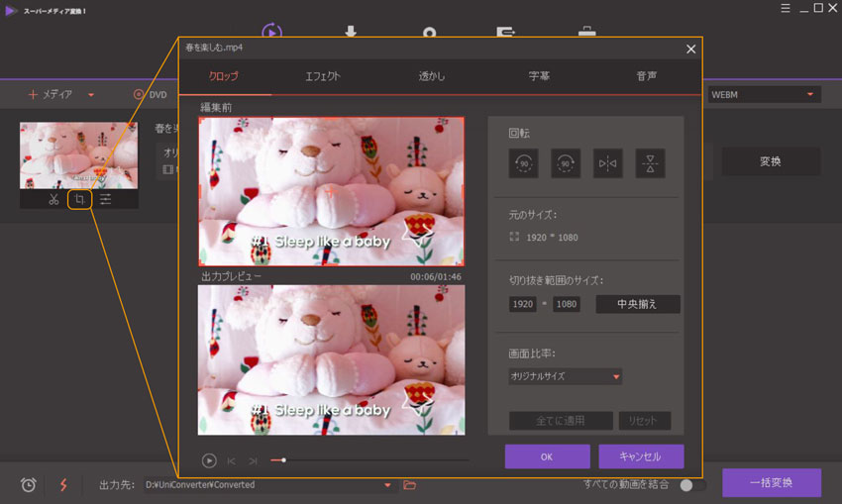Switch to the 音声 audio tab
This screenshot has width=842, height=504.
pos(647,76)
